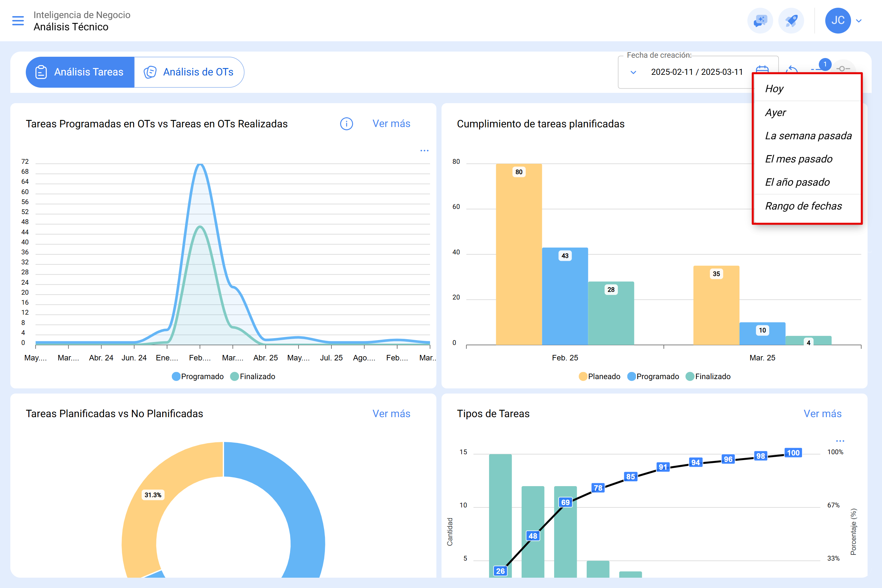Select Ayer from the date menu
Screen dimensions: 882x588
pyautogui.click(x=808, y=113)
